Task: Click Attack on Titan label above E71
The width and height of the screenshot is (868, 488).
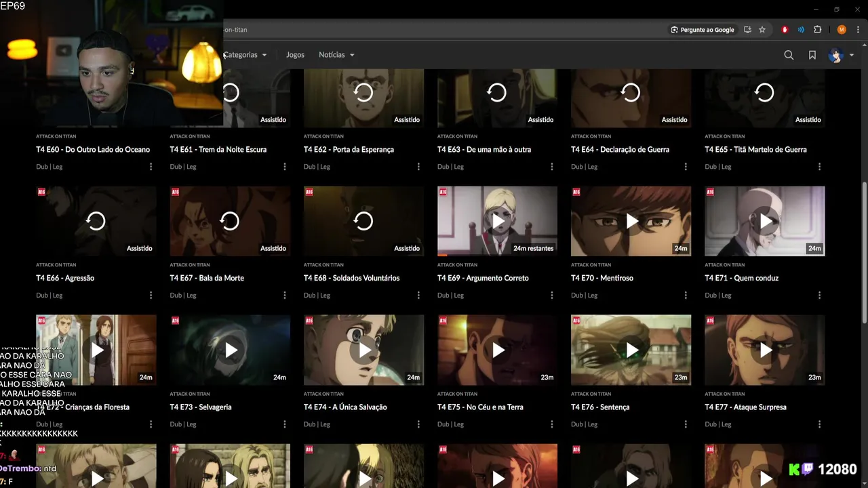Action: click(x=724, y=265)
